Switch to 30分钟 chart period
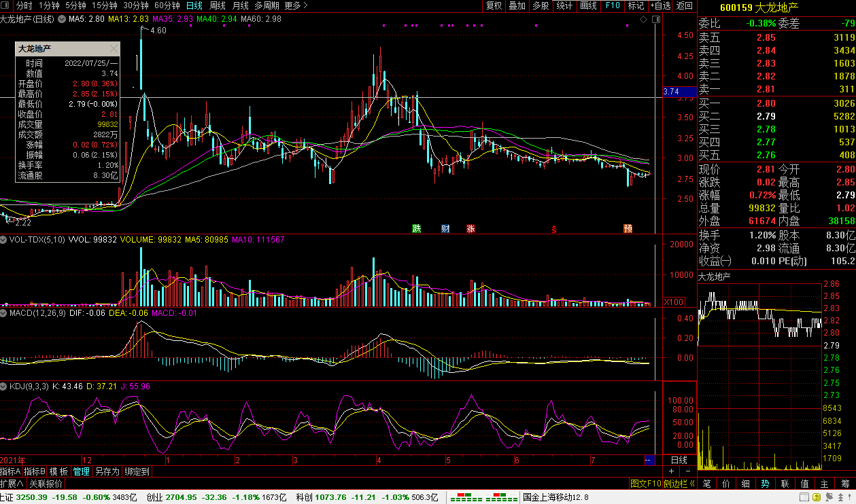Screen dimensions: 856x504 click(136, 5)
